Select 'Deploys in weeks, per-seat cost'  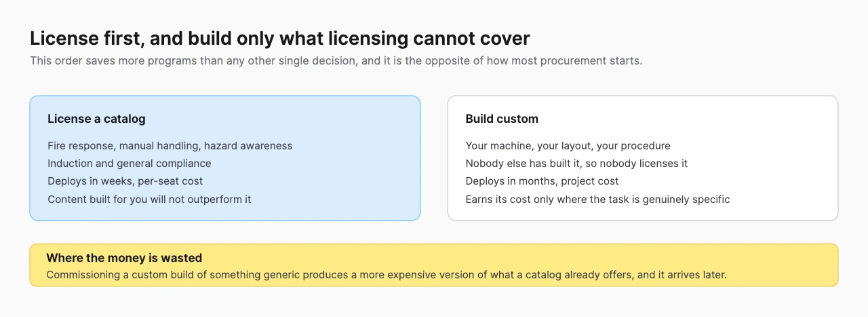click(x=125, y=181)
